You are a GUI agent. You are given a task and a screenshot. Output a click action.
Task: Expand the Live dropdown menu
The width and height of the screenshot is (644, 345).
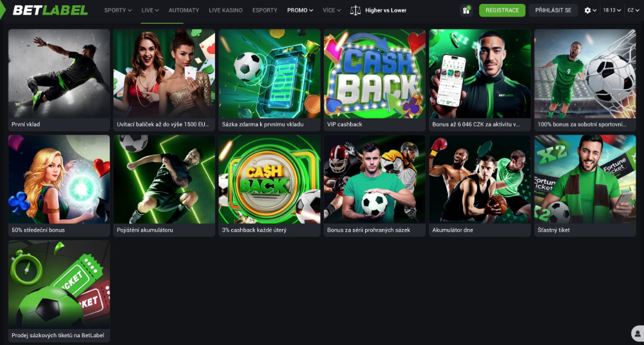point(150,10)
